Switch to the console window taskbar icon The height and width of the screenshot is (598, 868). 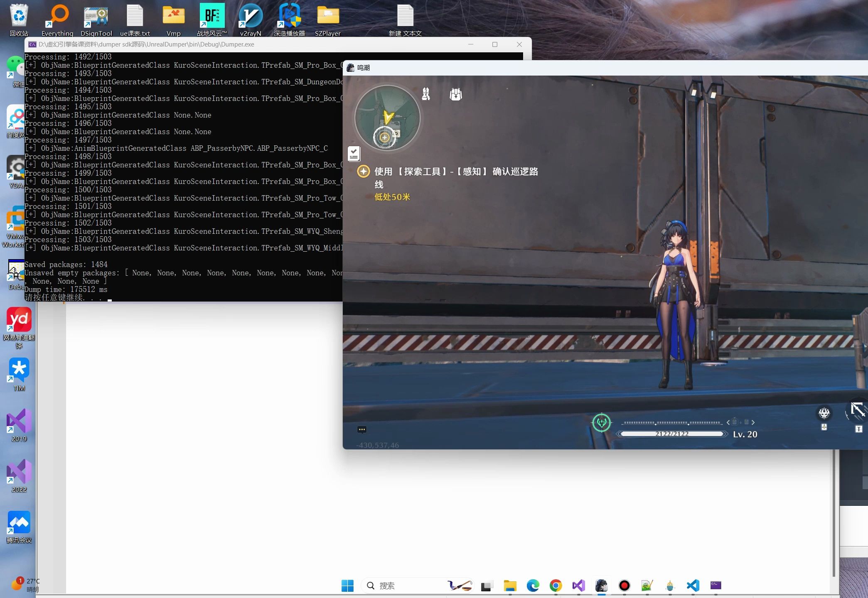tap(716, 586)
